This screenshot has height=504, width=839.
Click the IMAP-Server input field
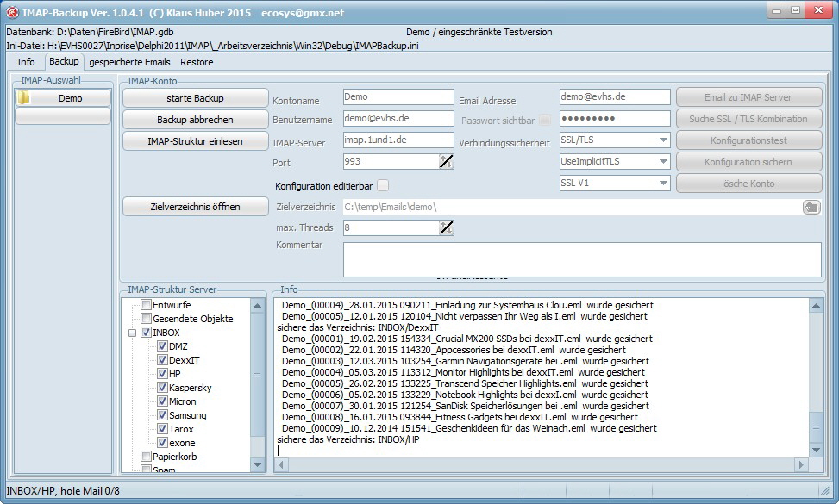pos(398,140)
